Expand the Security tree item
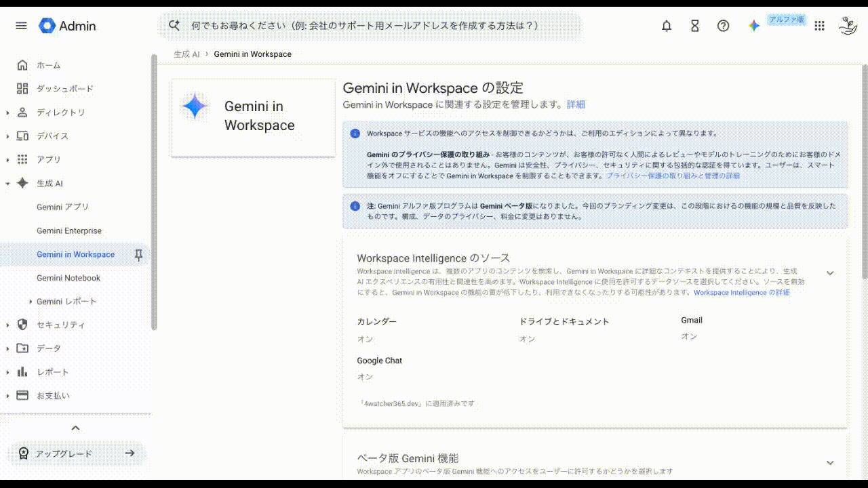This screenshot has height=488, width=868. tap(7, 325)
